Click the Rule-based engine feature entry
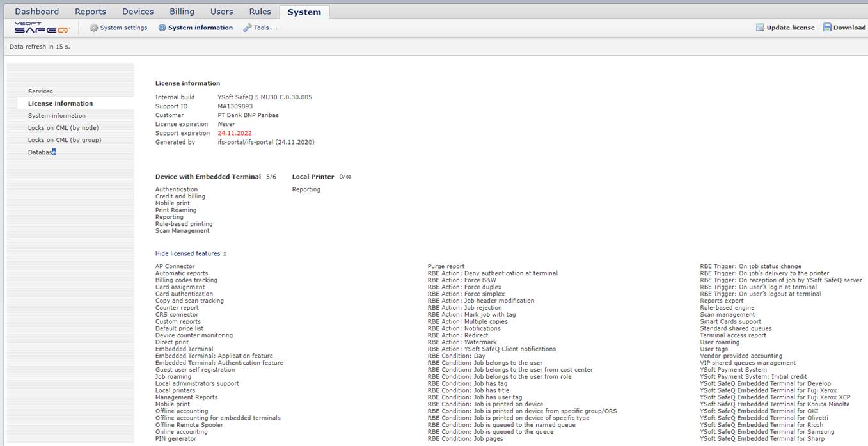The height and width of the screenshot is (446, 868). click(x=727, y=308)
